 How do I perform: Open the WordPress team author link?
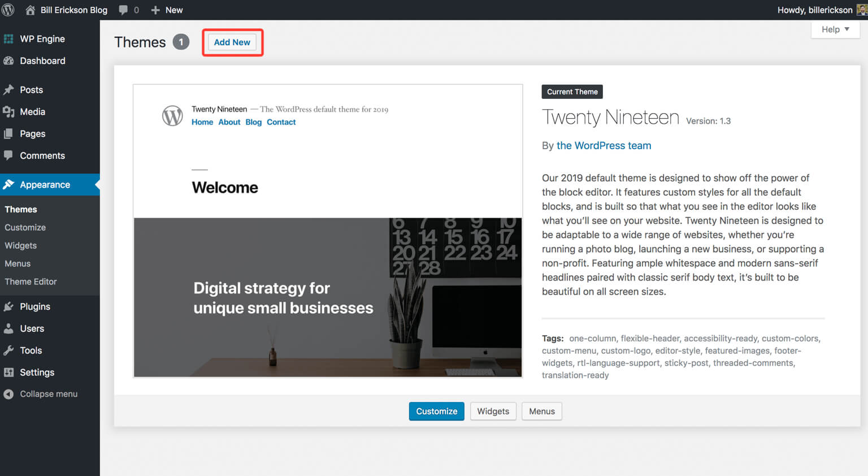coord(604,146)
